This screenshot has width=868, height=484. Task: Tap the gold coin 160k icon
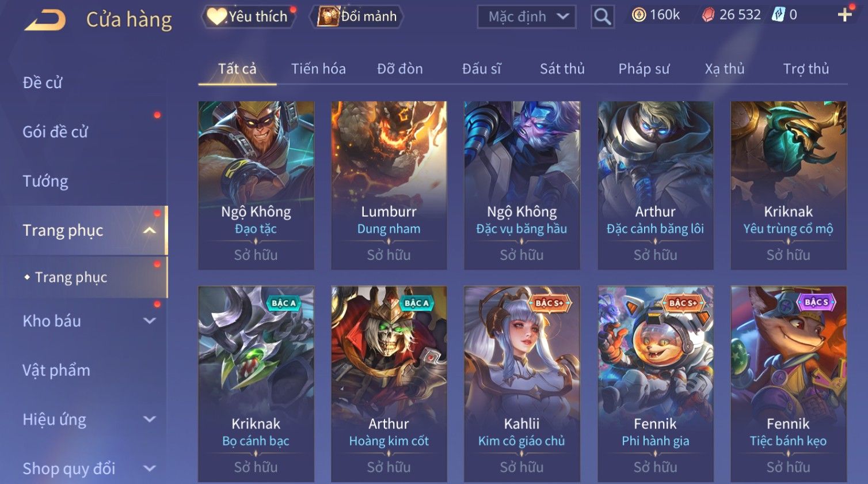[x=638, y=15]
